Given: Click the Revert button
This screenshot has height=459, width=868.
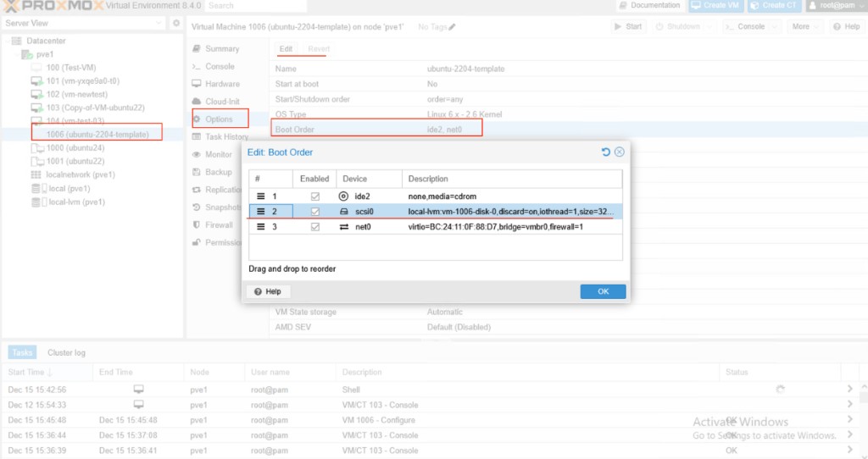Looking at the screenshot, I should [x=319, y=48].
